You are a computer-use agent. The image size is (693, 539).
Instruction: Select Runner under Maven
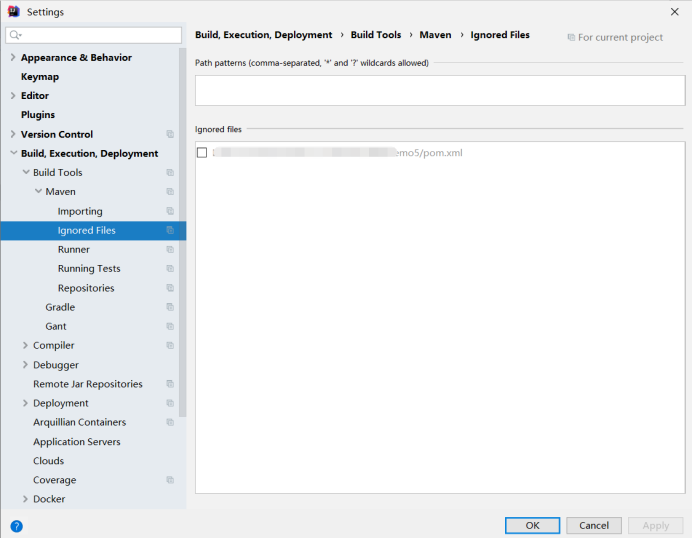[x=74, y=250]
